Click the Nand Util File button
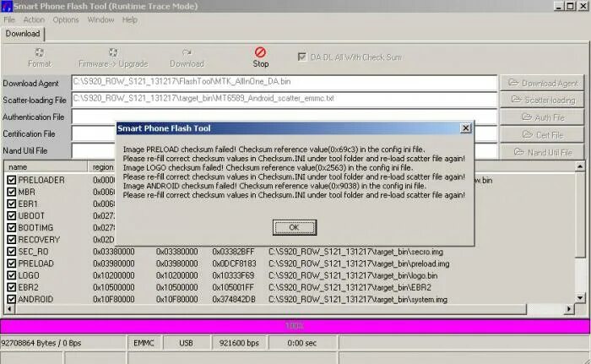 click(x=542, y=152)
